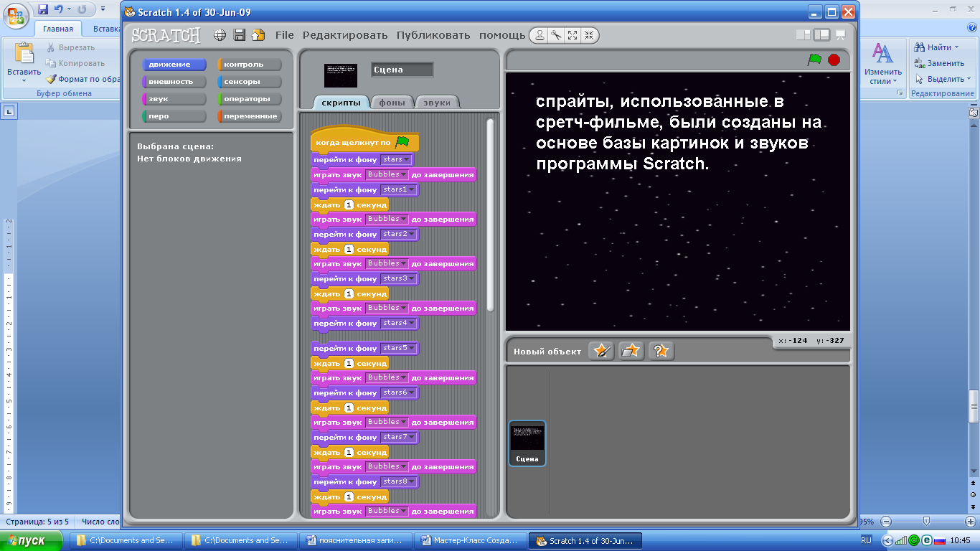Viewport: 980px width, 551px height.
Task: Open the Scratch language globe menu
Action: (220, 35)
